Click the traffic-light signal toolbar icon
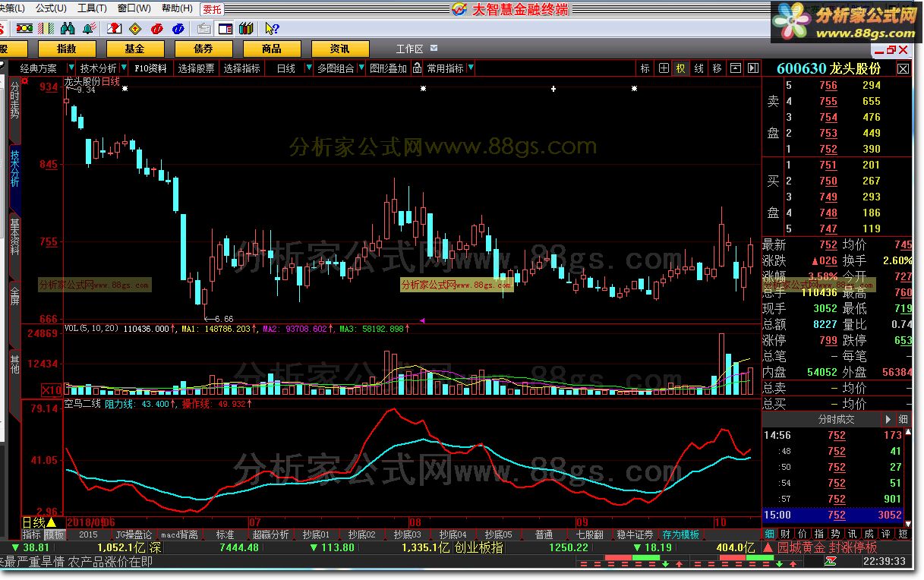Image resolution: width=924 pixels, height=580 pixels. [x=24, y=29]
